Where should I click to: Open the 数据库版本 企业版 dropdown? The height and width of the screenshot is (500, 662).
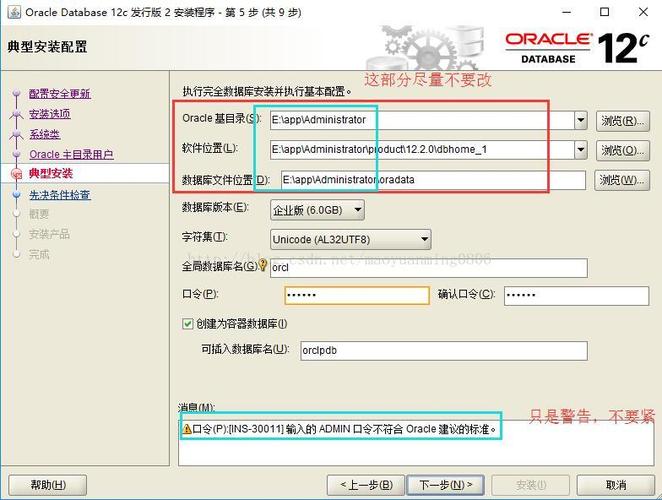317,210
